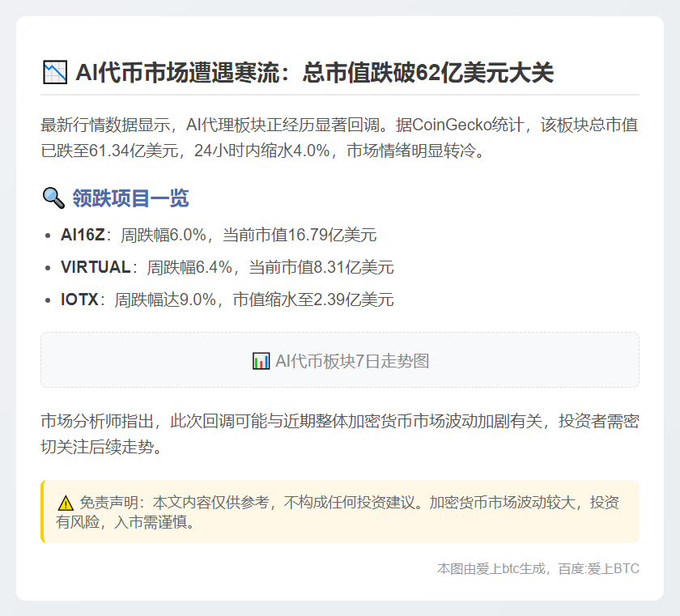
Task: Click the downward trend graphic in title icon
Action: 54,72
